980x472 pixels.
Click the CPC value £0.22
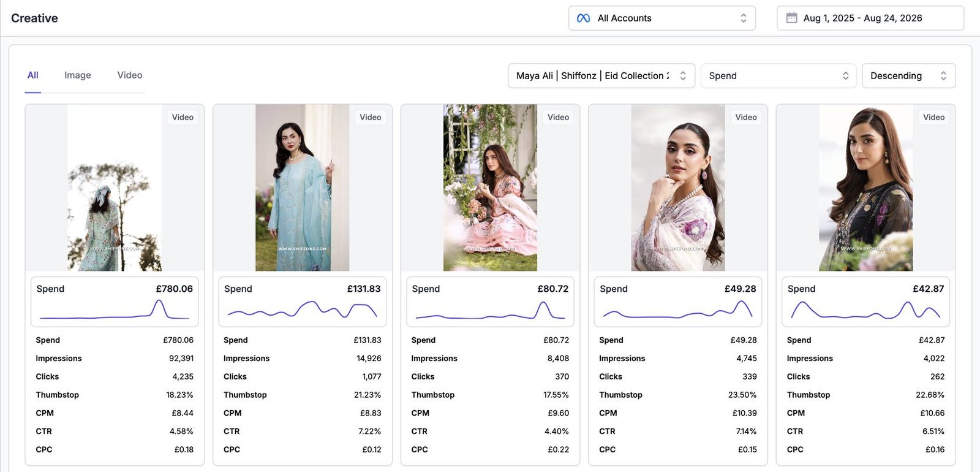559,450
